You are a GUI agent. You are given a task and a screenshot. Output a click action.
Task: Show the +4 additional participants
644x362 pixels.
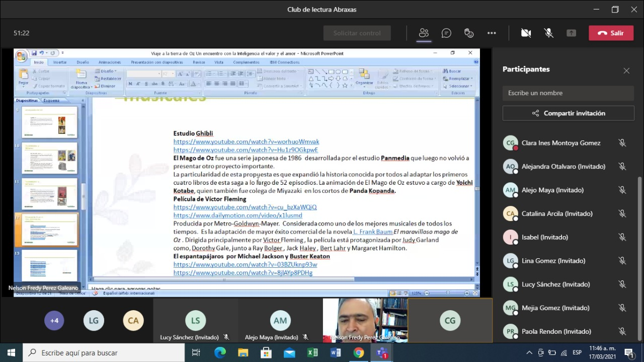coord(54,320)
